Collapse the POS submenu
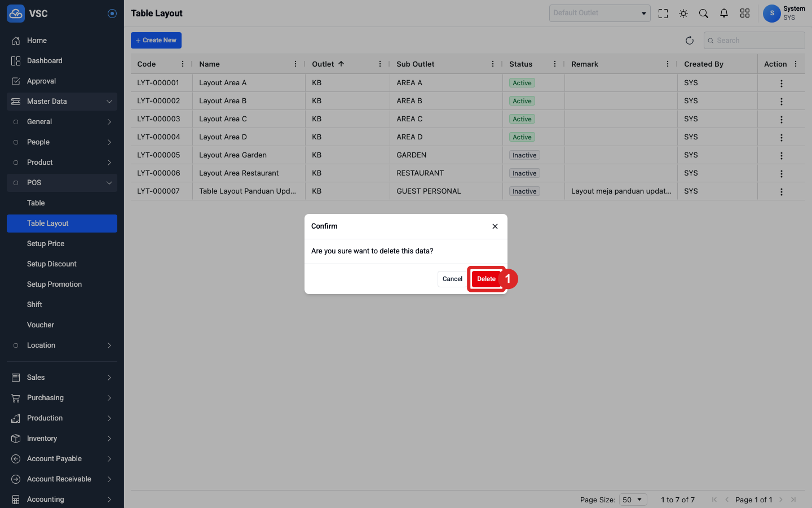The width and height of the screenshot is (812, 508). point(62,183)
